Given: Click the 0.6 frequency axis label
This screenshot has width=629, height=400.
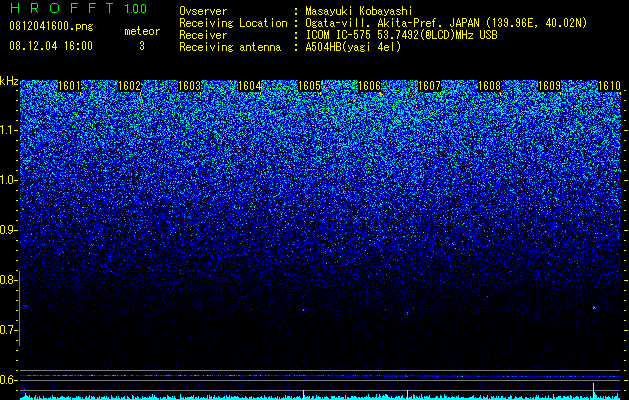Looking at the screenshot, I should click(x=8, y=380).
